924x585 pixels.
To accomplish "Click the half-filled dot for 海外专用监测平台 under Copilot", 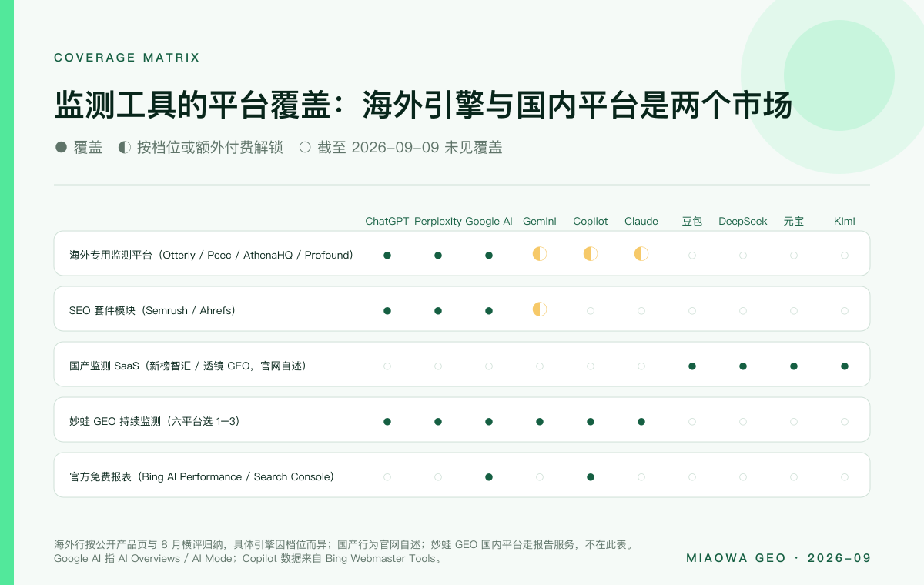I will pos(591,254).
